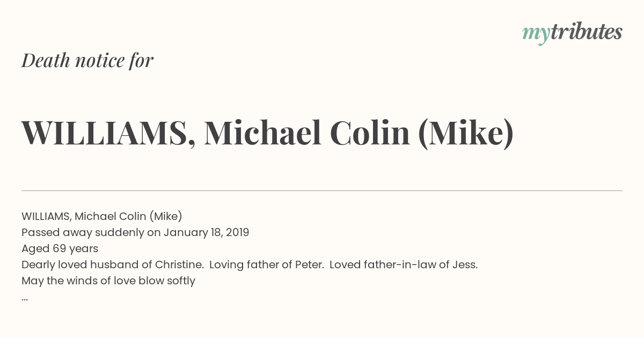Click the name "Christine" in notice text
This screenshot has width=644, height=338.
[179, 264]
